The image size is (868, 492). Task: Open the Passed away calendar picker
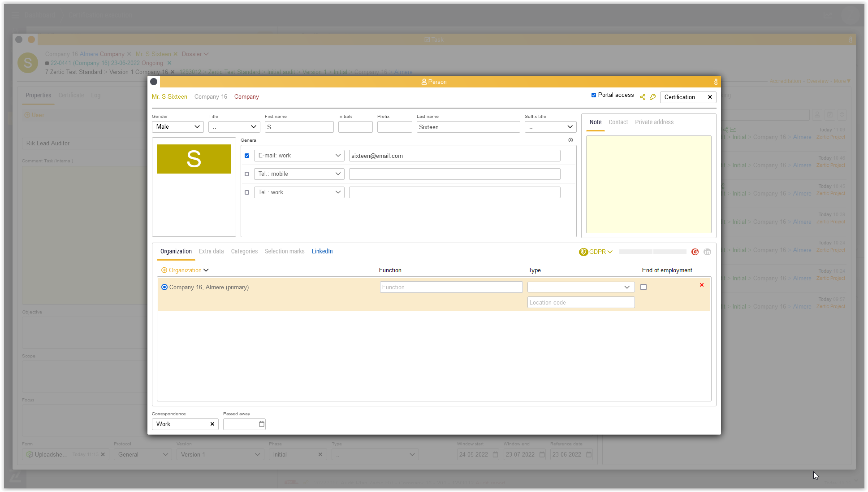[x=262, y=424]
